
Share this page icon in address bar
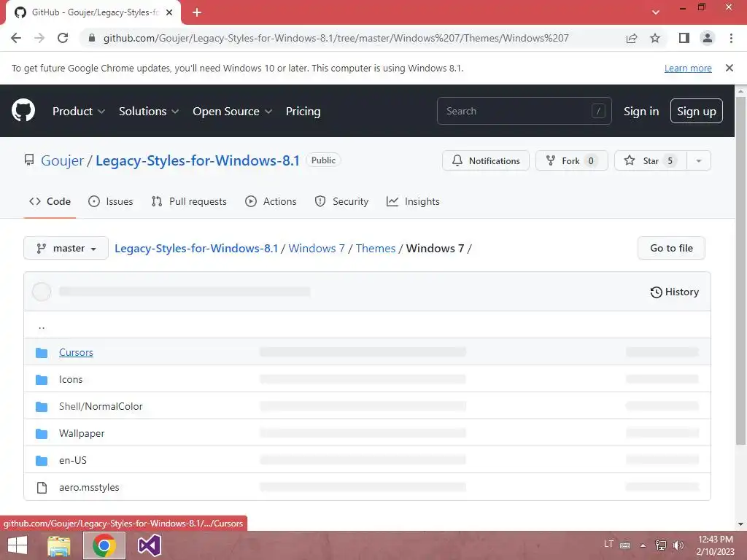(x=632, y=38)
